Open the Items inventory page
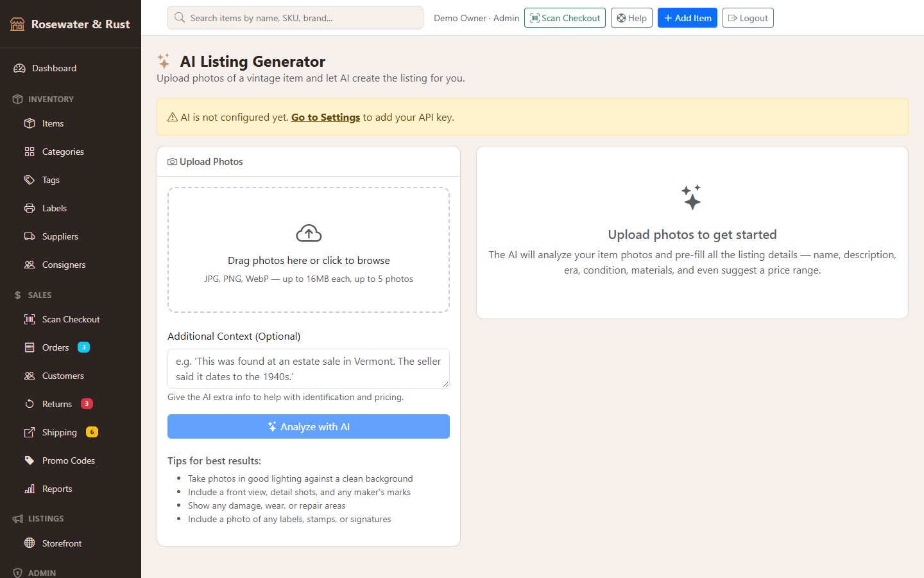The height and width of the screenshot is (578, 924). tap(71, 123)
